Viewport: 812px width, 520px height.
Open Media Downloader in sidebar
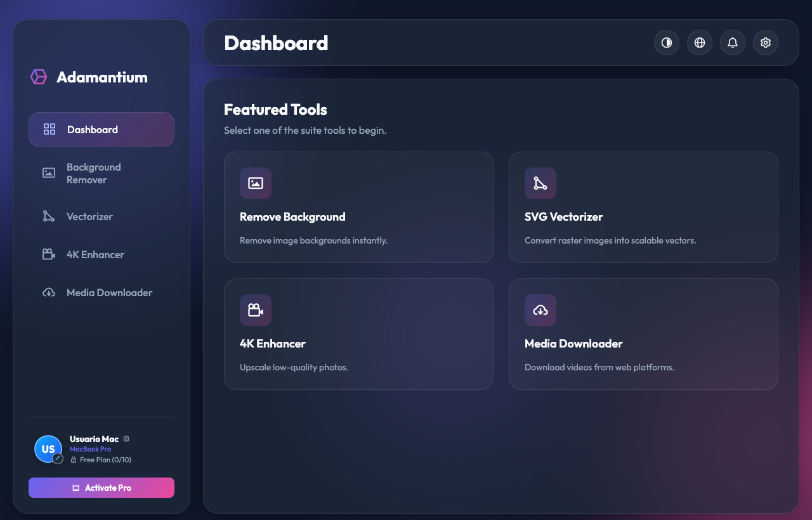pos(101,292)
